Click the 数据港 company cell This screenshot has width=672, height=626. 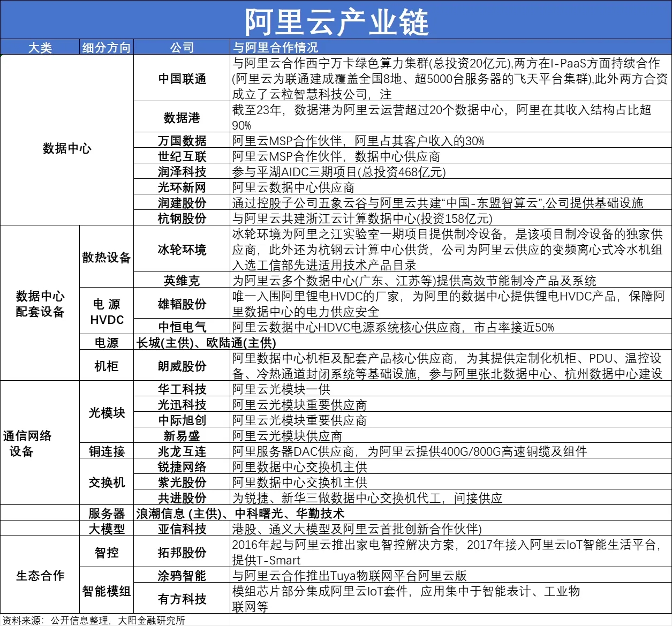[x=182, y=117]
